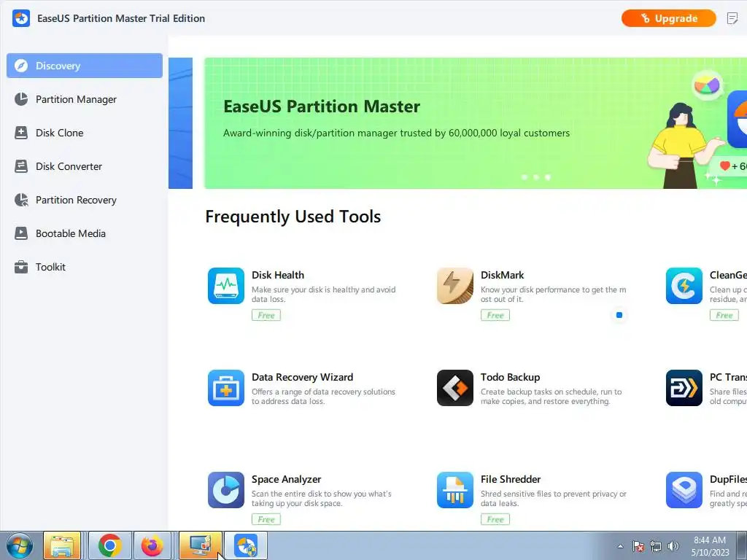Image resolution: width=747 pixels, height=560 pixels.
Task: Select the third banner carousel dot
Action: click(548, 177)
